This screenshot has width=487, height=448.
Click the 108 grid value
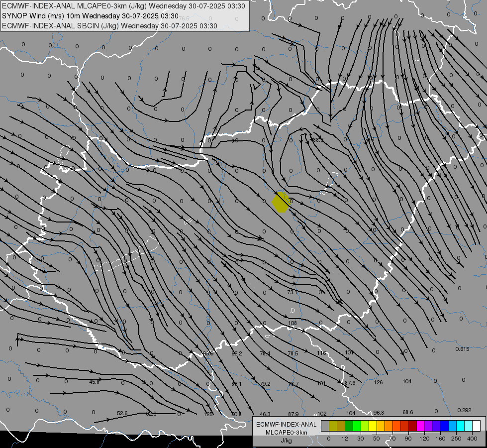pos(292,323)
